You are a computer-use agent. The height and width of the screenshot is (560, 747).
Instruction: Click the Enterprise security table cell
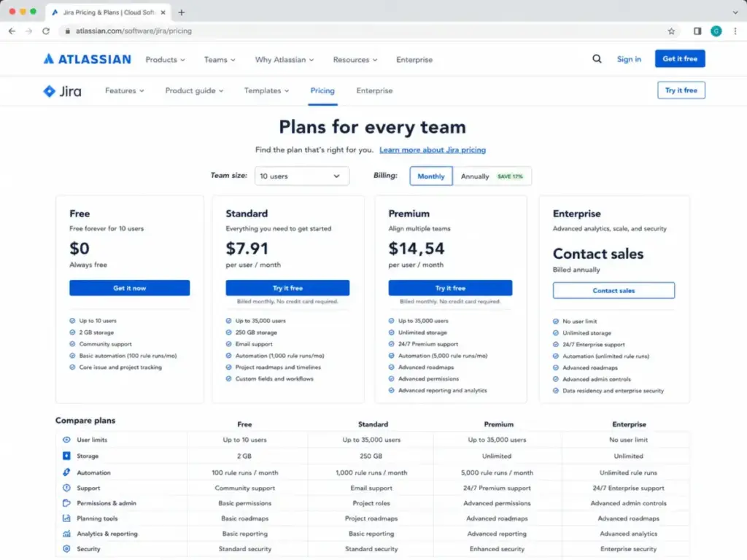pos(628,548)
